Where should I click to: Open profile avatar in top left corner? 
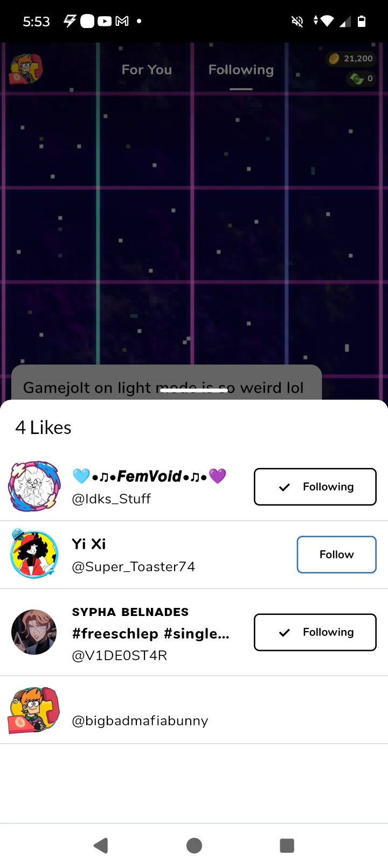(26, 69)
